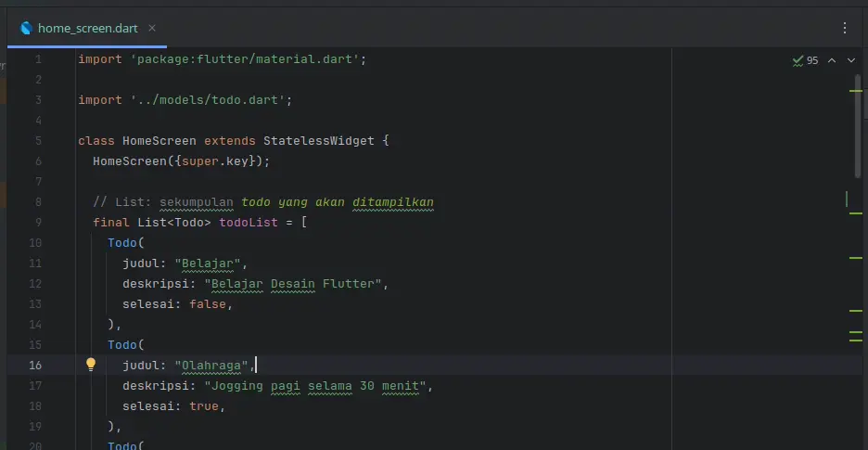Click the StatelessWidget identifier
Screen dimensions: 868x450
319,141
